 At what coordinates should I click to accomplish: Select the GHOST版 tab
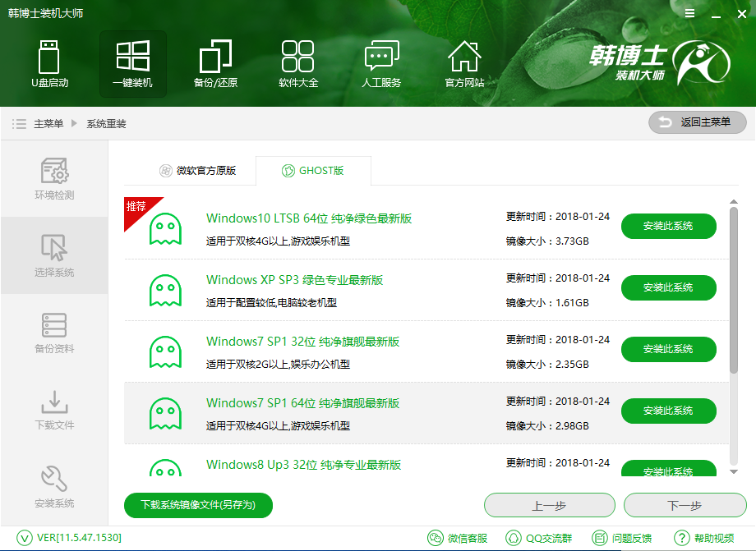pyautogui.click(x=313, y=171)
